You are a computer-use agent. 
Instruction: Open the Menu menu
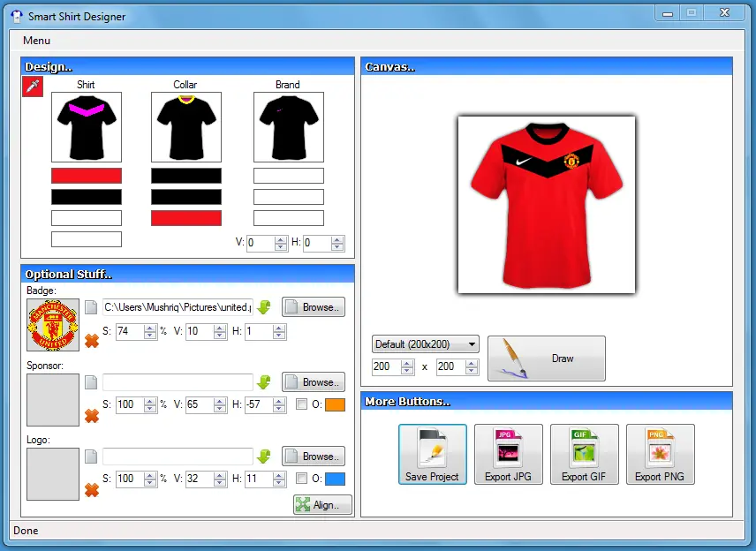click(x=36, y=41)
